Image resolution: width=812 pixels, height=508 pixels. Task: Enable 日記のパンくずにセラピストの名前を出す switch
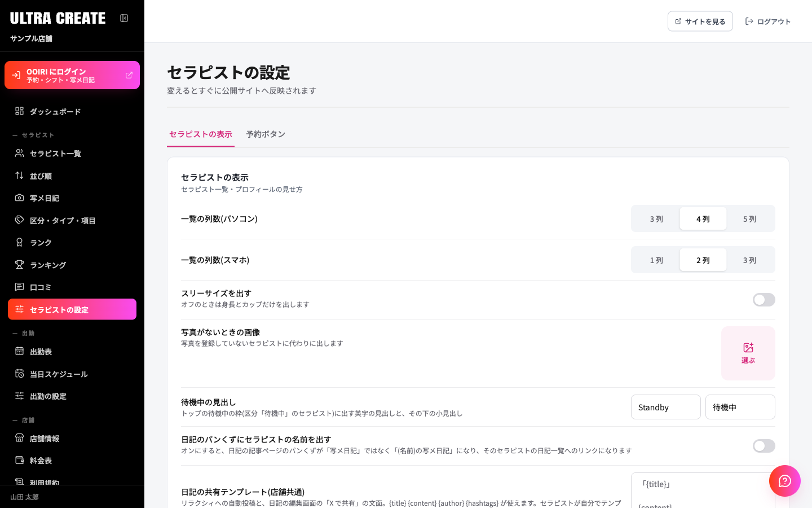[x=764, y=446]
